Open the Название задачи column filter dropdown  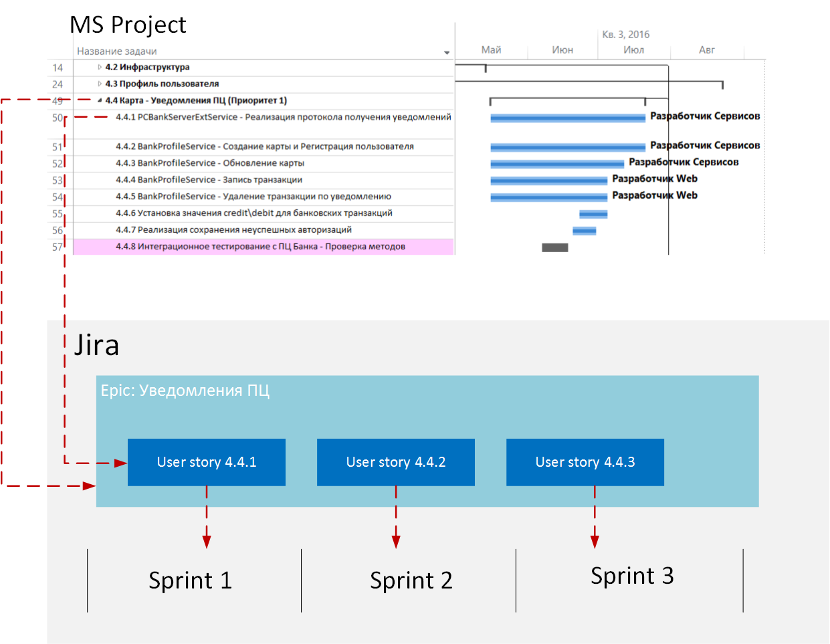point(447,52)
